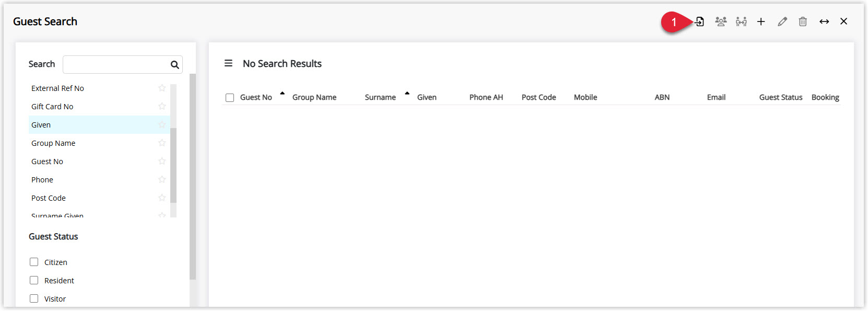
Task: Sort by Given column header
Action: pyautogui.click(x=427, y=97)
